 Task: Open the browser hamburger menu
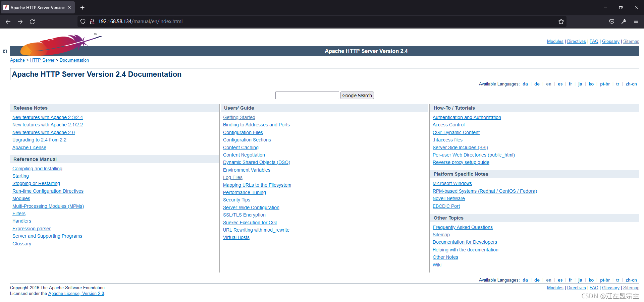(636, 21)
